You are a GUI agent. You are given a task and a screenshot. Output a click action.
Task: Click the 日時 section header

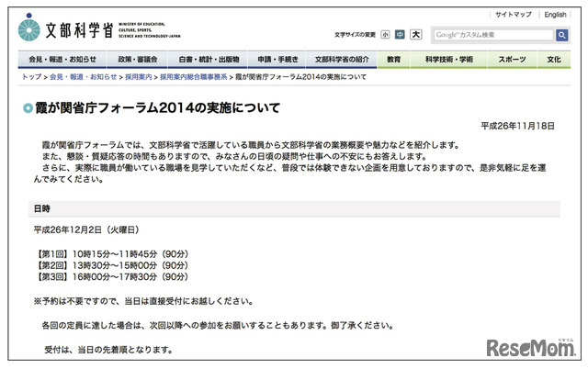click(x=294, y=208)
